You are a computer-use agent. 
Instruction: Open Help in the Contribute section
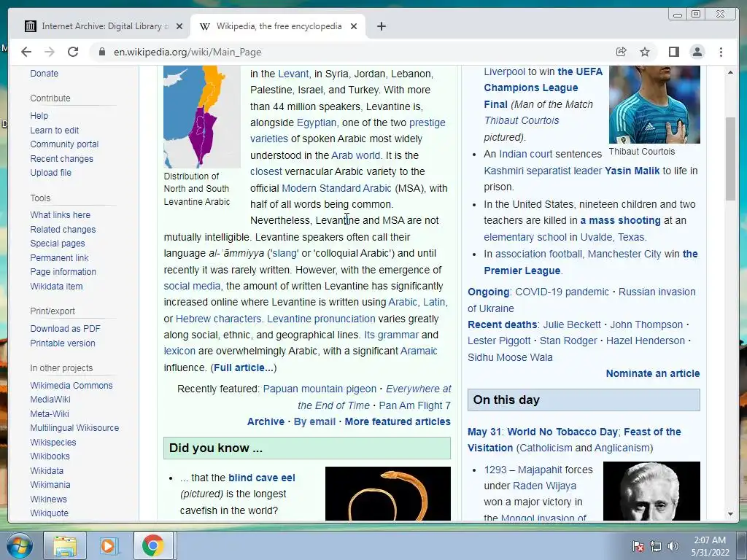point(39,116)
